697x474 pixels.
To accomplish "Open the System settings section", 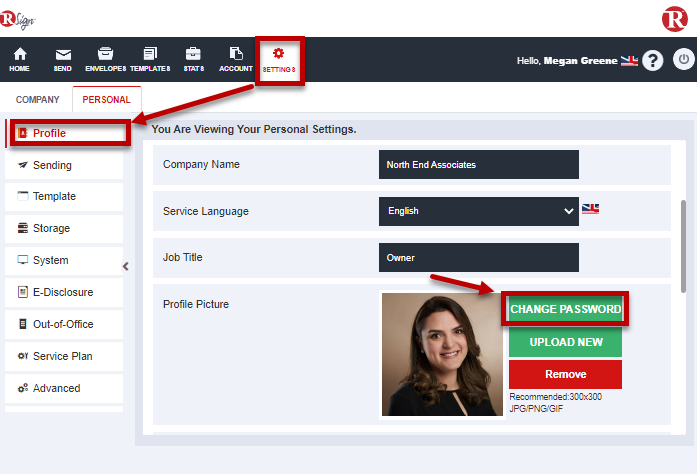I will [x=64, y=260].
